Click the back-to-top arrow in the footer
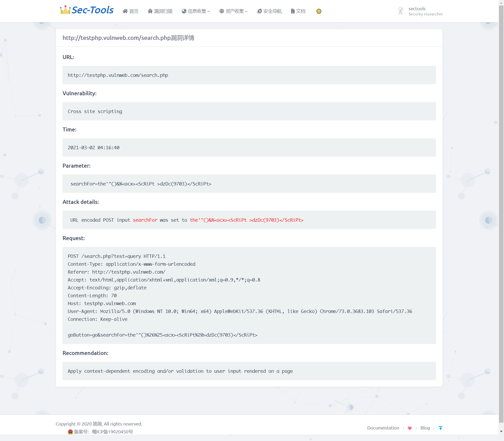This screenshot has height=441, width=504. [x=440, y=428]
